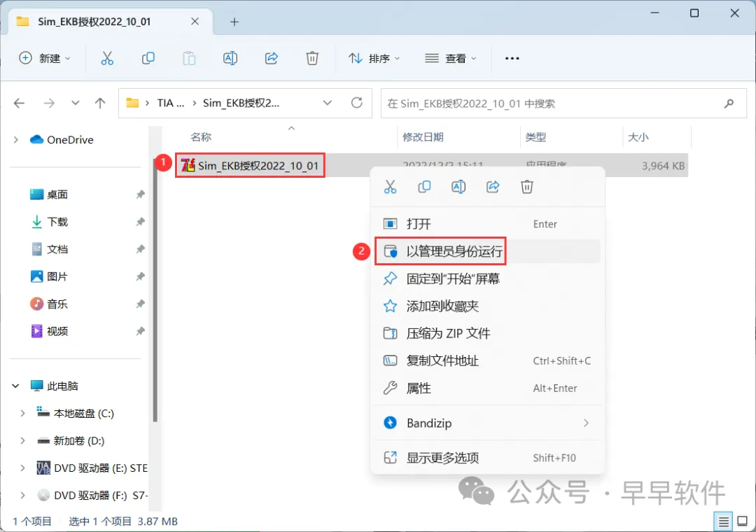Click the Delete trash icon in the toolbar
The image size is (756, 532).
[x=312, y=58]
